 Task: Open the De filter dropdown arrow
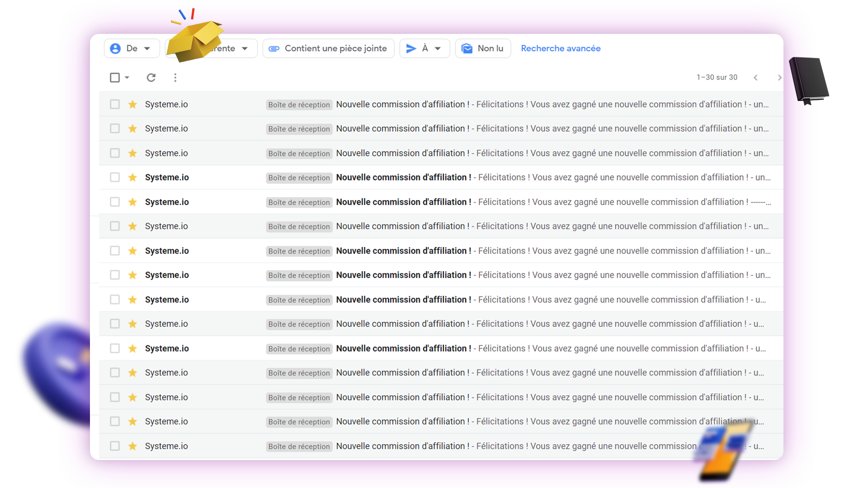147,48
